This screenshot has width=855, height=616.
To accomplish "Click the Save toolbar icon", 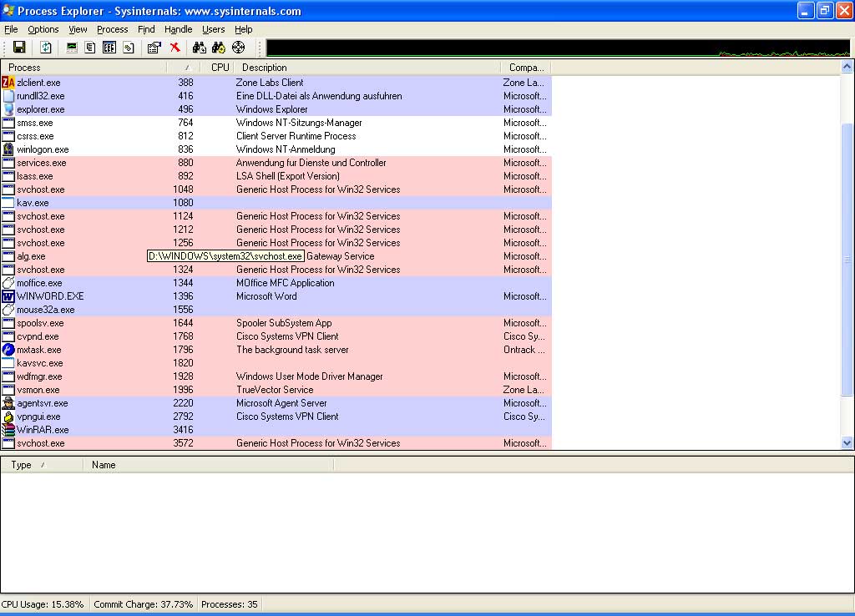I will tap(20, 48).
